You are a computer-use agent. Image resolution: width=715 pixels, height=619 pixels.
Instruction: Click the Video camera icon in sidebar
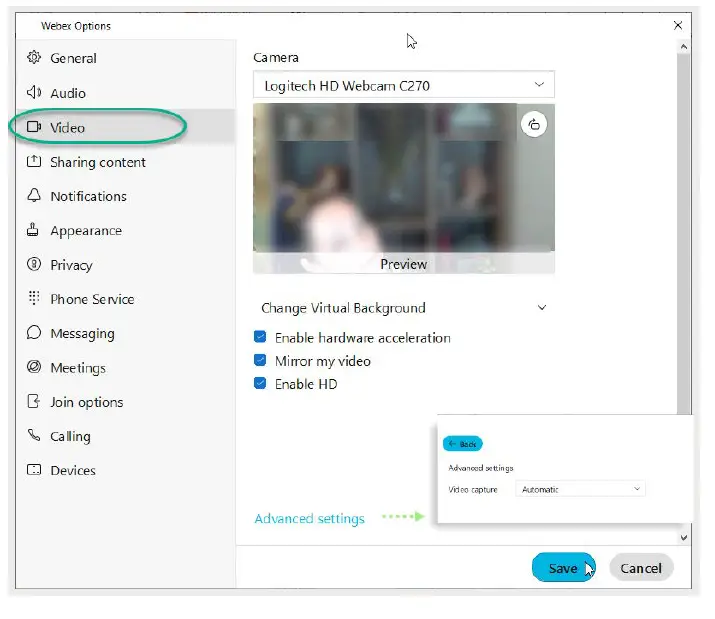click(x=34, y=127)
